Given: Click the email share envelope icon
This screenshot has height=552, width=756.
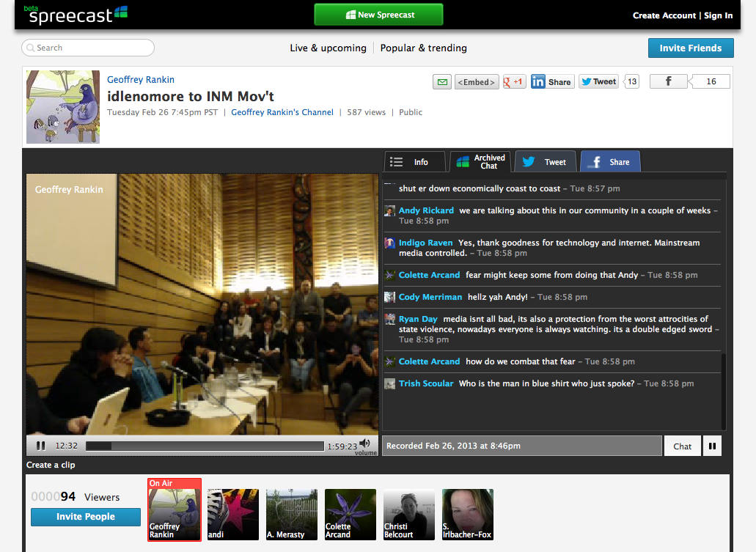Looking at the screenshot, I should [442, 82].
